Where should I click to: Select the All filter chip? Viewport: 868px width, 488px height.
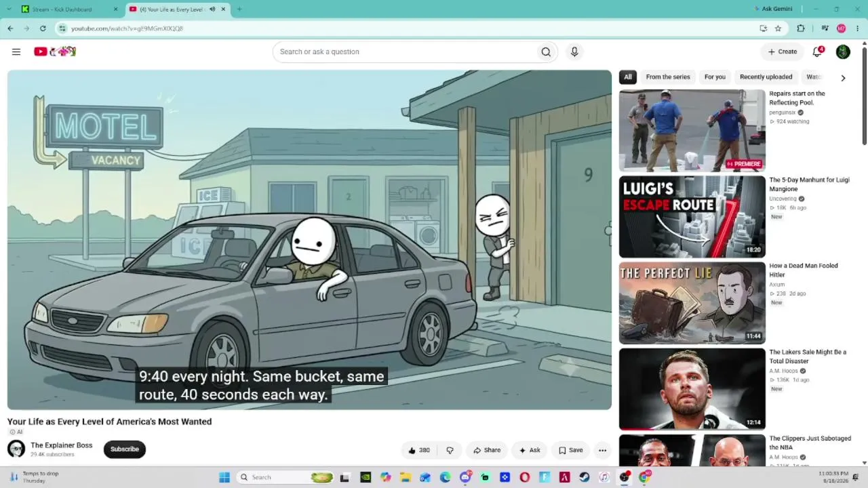coord(628,77)
